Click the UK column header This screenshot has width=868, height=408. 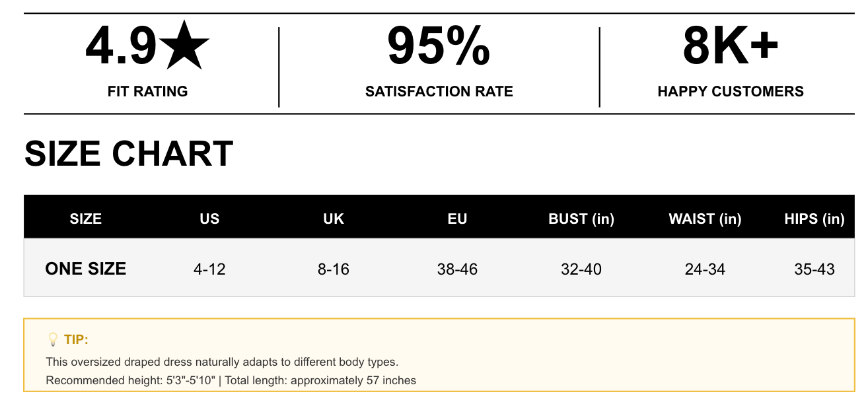coord(334,219)
